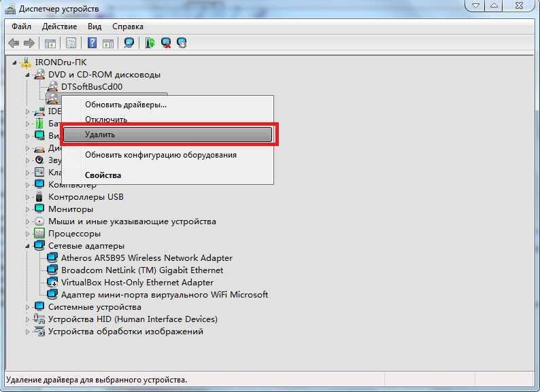Click the Back arrow in the toolbar
This screenshot has width=540, height=392.
[14, 43]
